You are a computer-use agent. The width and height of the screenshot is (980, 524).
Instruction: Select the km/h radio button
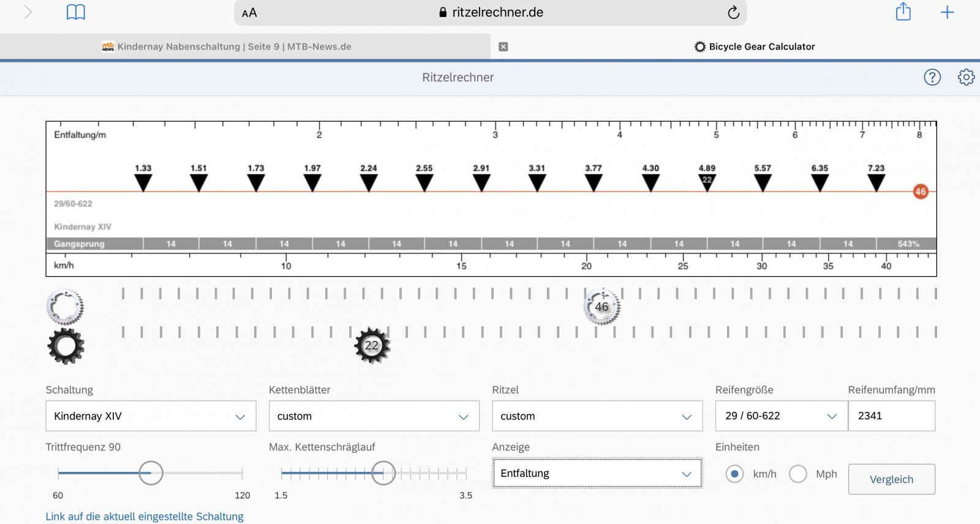pyautogui.click(x=734, y=474)
